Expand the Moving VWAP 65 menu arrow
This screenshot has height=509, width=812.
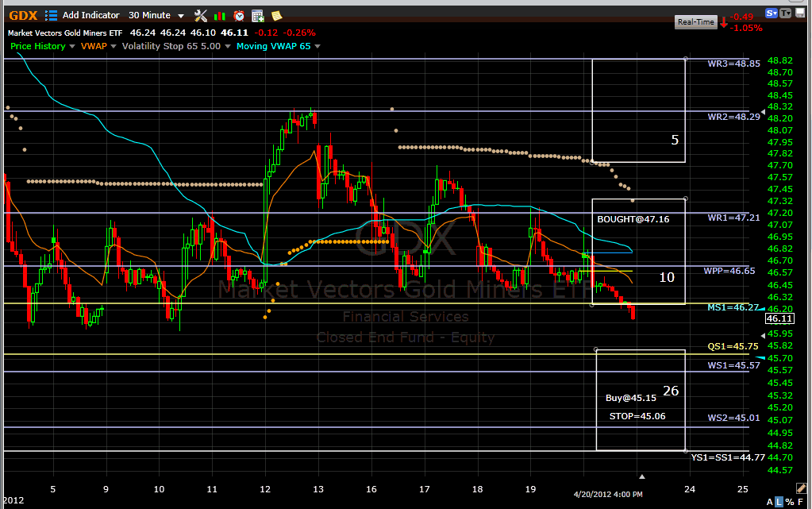click(x=317, y=47)
